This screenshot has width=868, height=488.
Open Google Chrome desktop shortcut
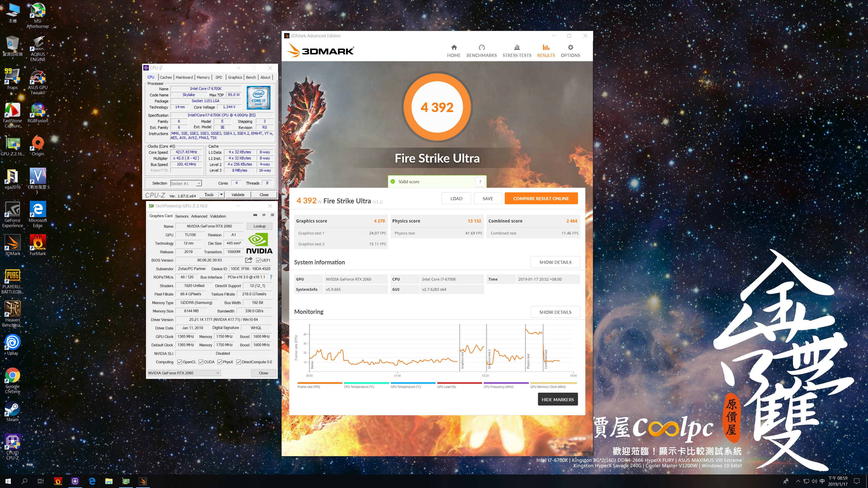coord(12,380)
